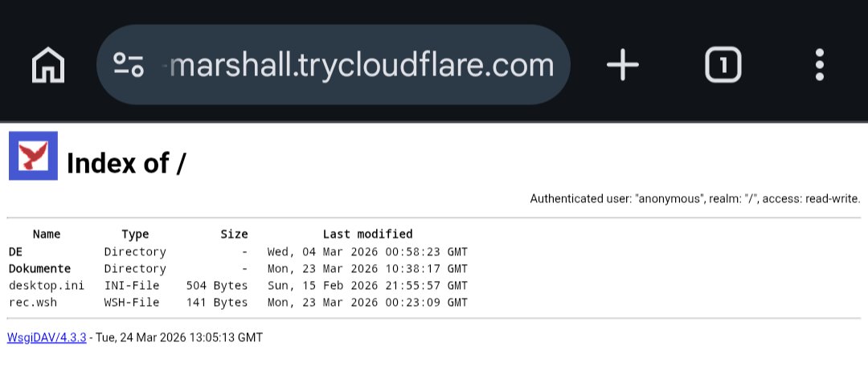Click the Type column header

click(x=135, y=234)
